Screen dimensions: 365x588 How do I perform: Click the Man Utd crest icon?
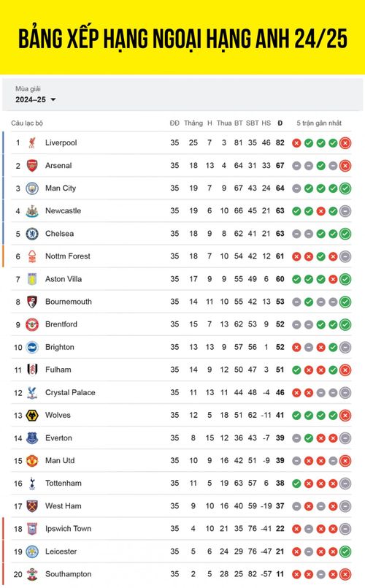pyautogui.click(x=32, y=460)
